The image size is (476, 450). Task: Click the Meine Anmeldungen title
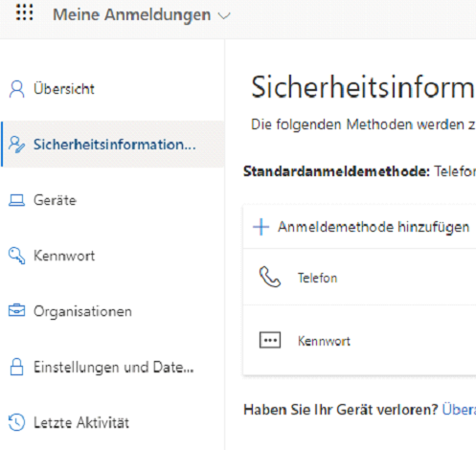[x=132, y=14]
